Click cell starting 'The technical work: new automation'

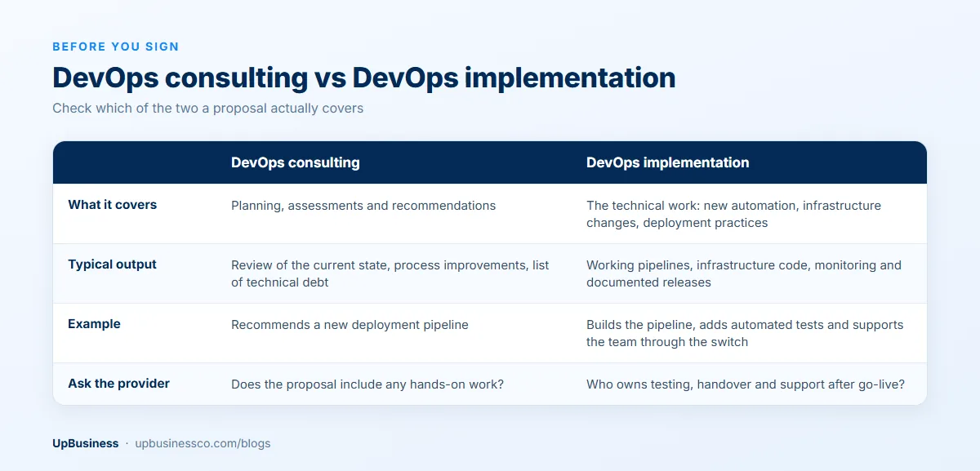click(x=733, y=214)
